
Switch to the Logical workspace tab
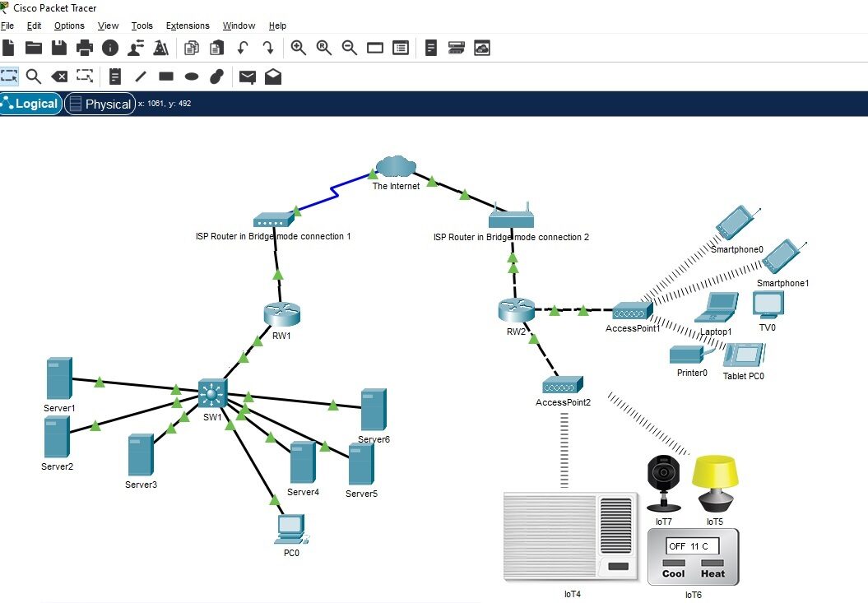(30, 104)
